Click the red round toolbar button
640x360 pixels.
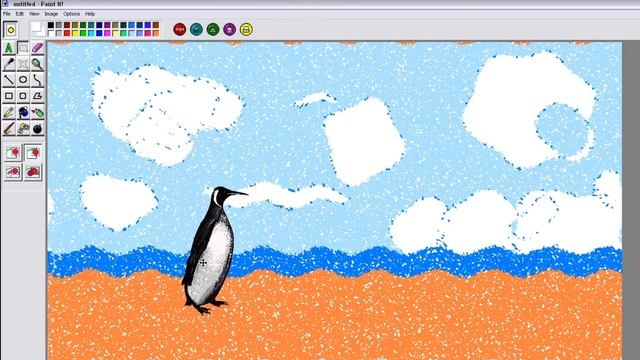[x=180, y=29]
